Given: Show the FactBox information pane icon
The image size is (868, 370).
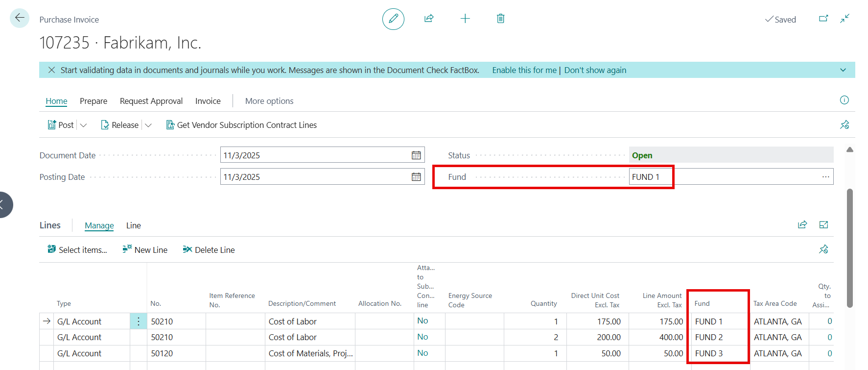Looking at the screenshot, I should point(844,100).
